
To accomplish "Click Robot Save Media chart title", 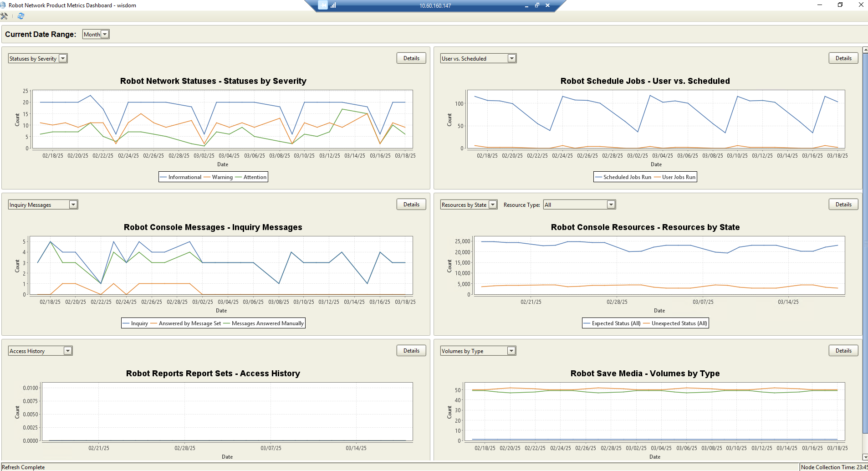I will click(x=645, y=374).
